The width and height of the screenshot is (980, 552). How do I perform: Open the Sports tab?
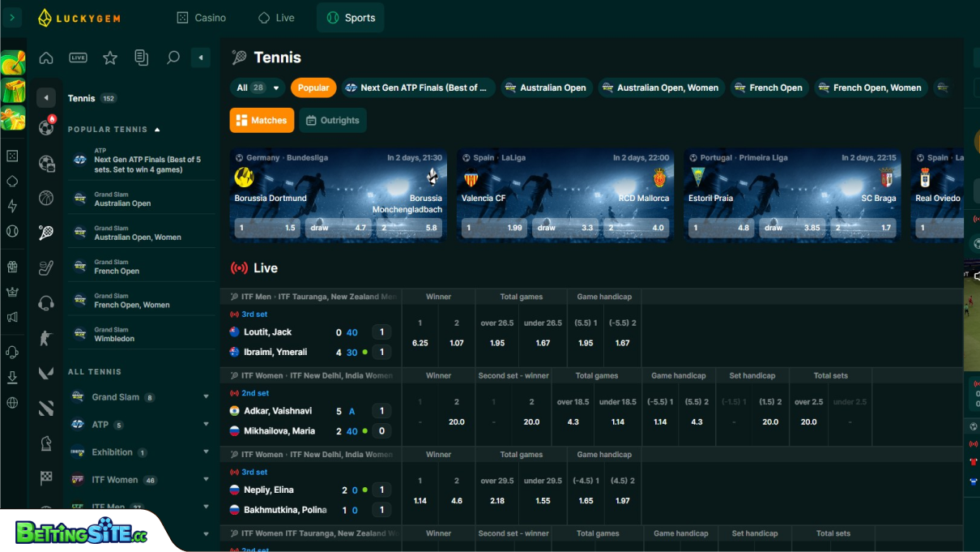click(350, 17)
